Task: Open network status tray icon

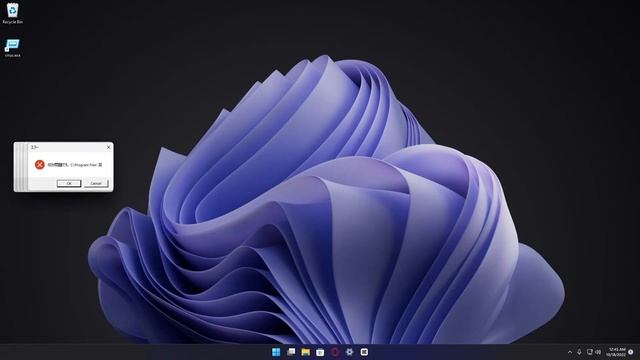Action: 589,352
